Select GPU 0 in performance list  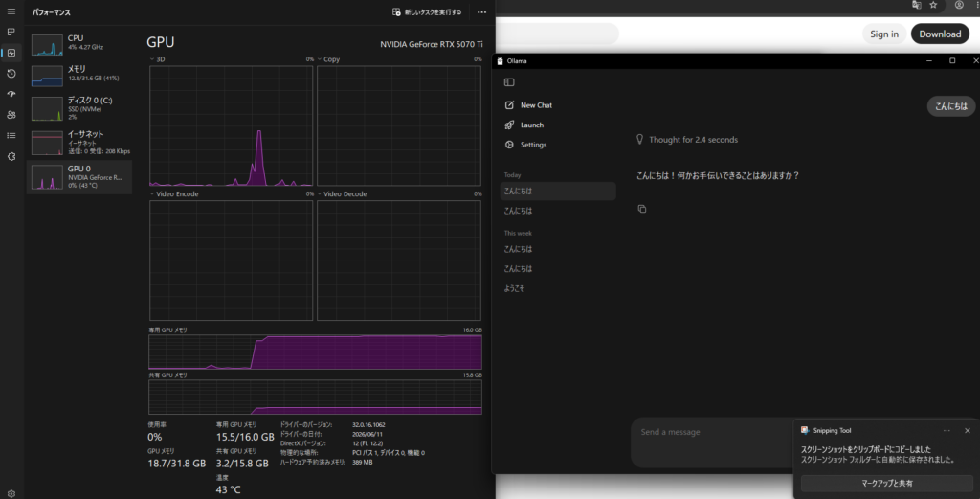(79, 177)
